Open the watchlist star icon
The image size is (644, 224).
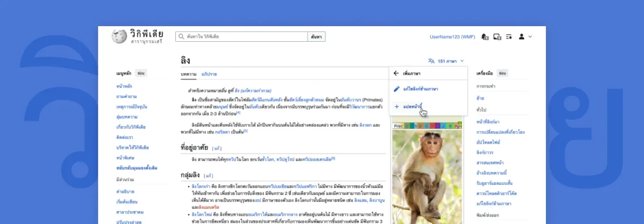point(509,37)
